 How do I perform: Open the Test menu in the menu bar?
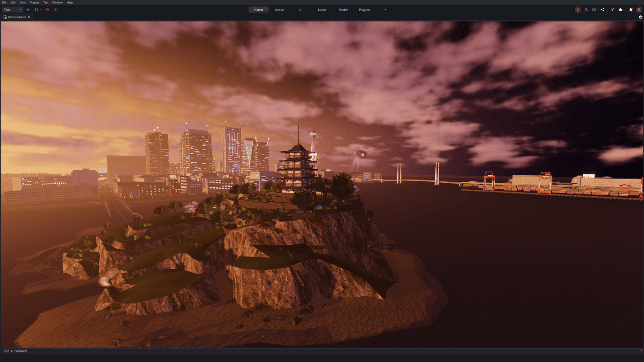point(46,3)
